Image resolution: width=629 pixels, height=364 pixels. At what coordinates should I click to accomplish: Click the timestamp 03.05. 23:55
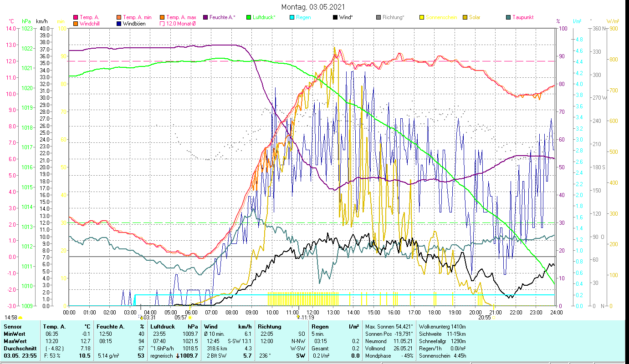point(20,356)
